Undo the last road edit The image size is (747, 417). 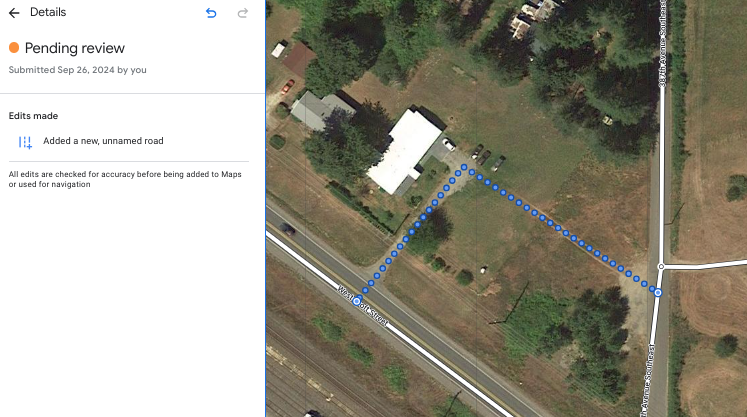211,13
